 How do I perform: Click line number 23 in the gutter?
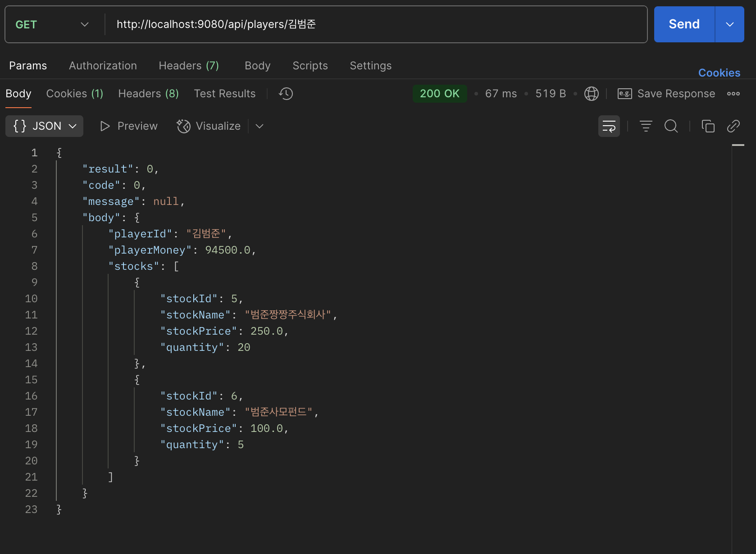pos(31,509)
